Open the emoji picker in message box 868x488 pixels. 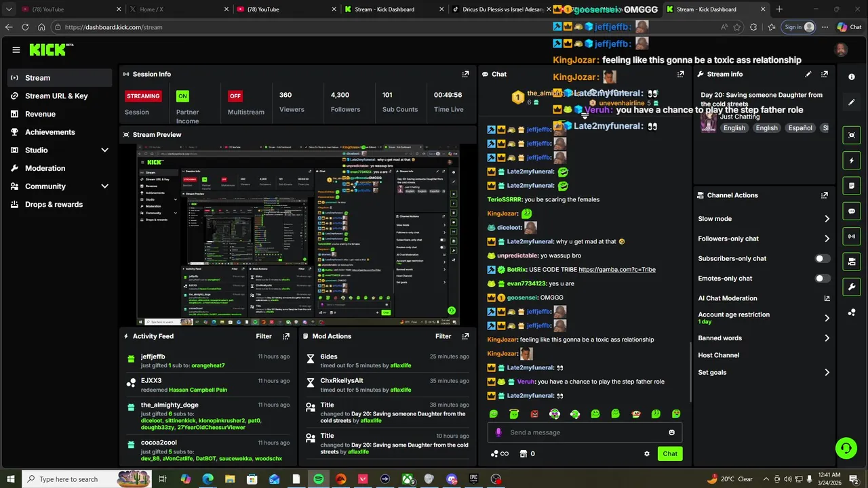(672, 432)
